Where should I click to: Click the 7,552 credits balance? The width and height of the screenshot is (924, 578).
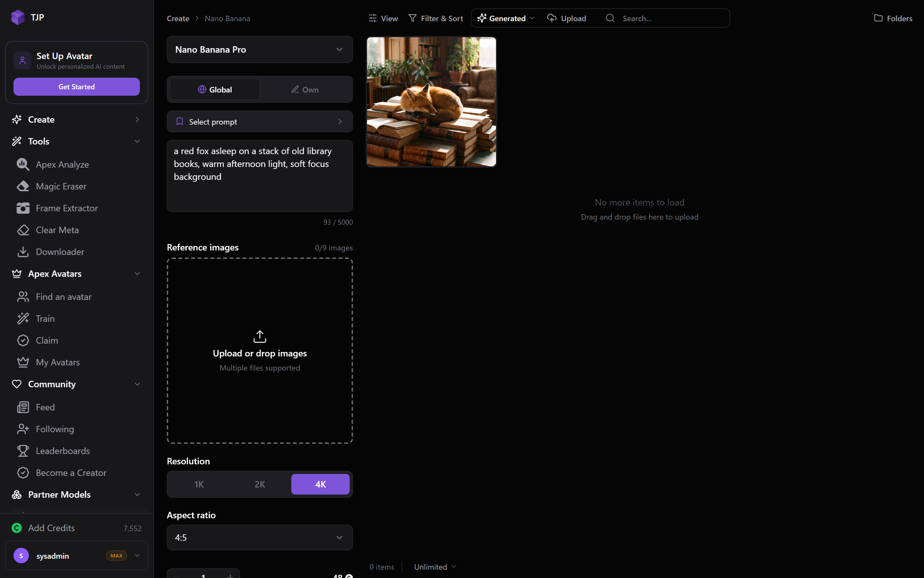(x=133, y=528)
